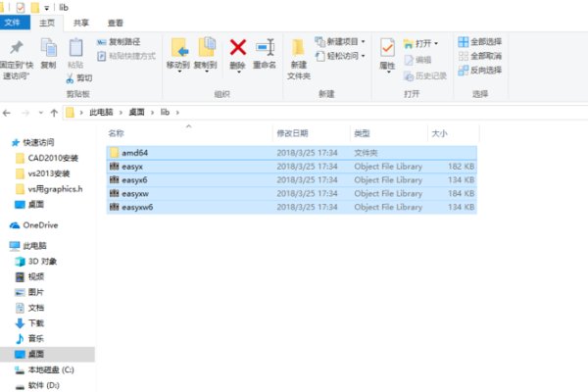Viewport: 588px width, 392px height.
Task: Click the new folder icon in title bar
Action: [x=35, y=7]
